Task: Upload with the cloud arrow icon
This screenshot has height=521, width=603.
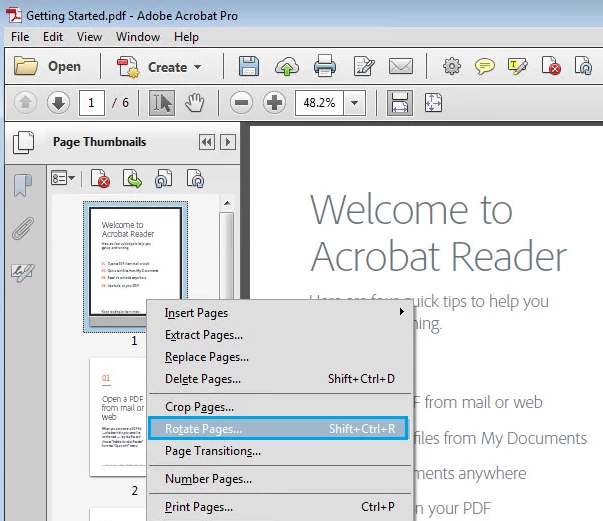Action: point(287,66)
